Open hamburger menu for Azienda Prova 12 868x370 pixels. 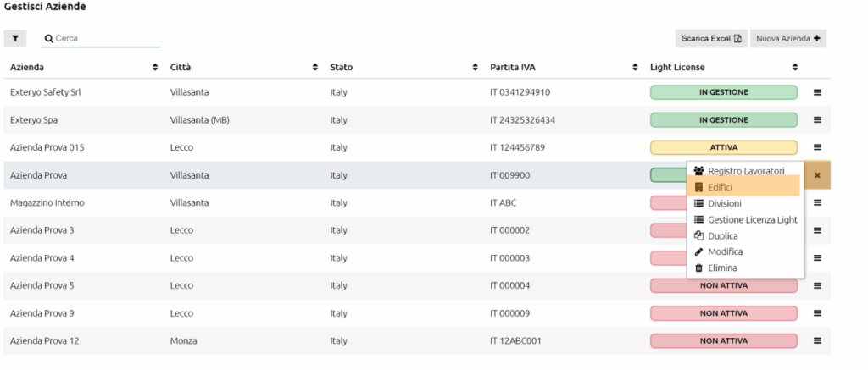pos(817,340)
